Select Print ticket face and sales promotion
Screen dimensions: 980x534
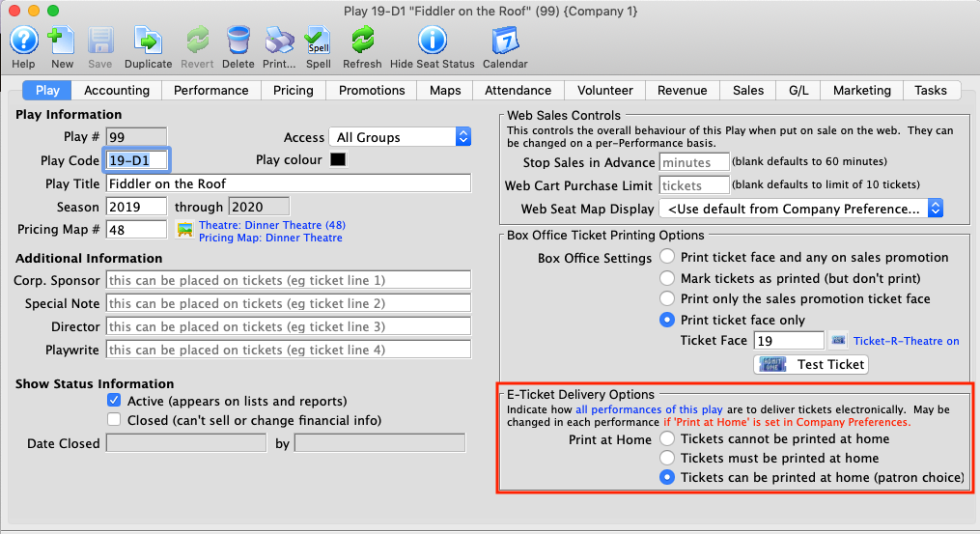[667, 256]
